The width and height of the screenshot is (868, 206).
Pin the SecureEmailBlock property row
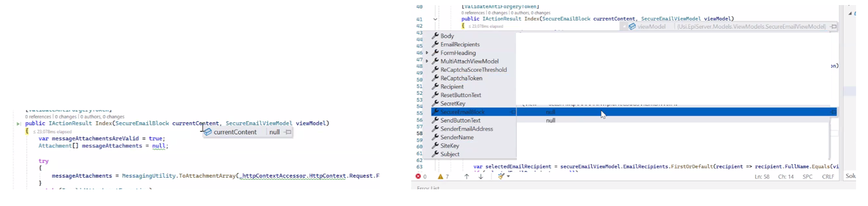[833, 112]
